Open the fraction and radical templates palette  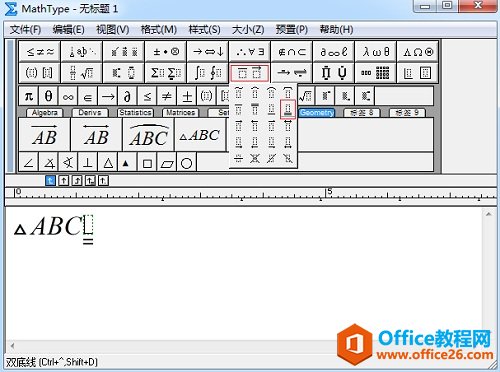[x=82, y=72]
